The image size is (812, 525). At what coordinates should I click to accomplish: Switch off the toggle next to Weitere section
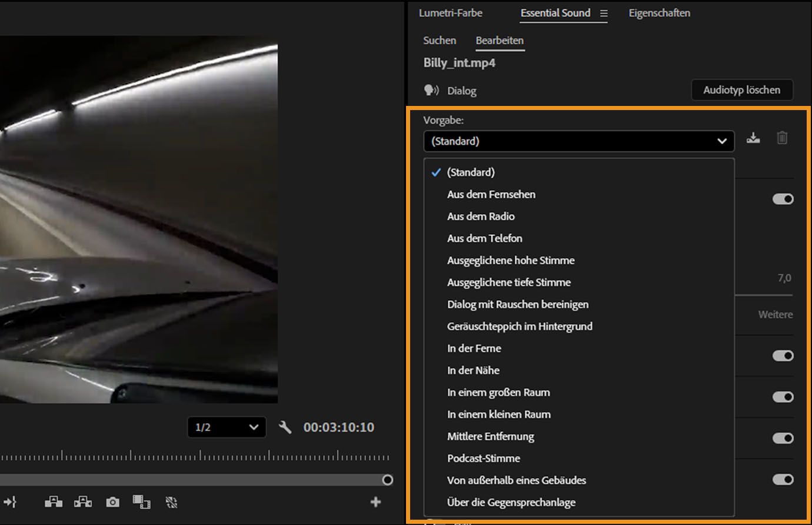click(783, 355)
